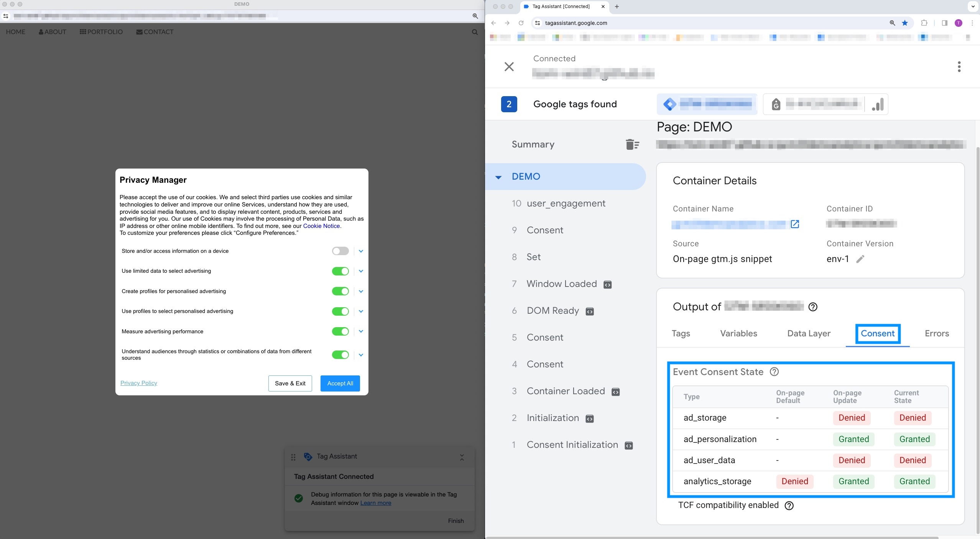
Task: Expand Use profiles to select personalised advertising
Action: click(361, 311)
